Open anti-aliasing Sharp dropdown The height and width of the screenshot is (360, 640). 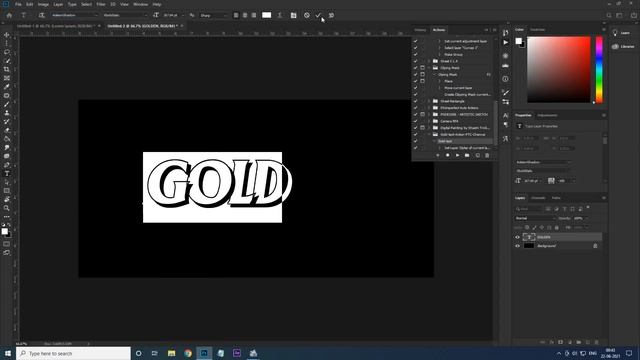point(213,15)
